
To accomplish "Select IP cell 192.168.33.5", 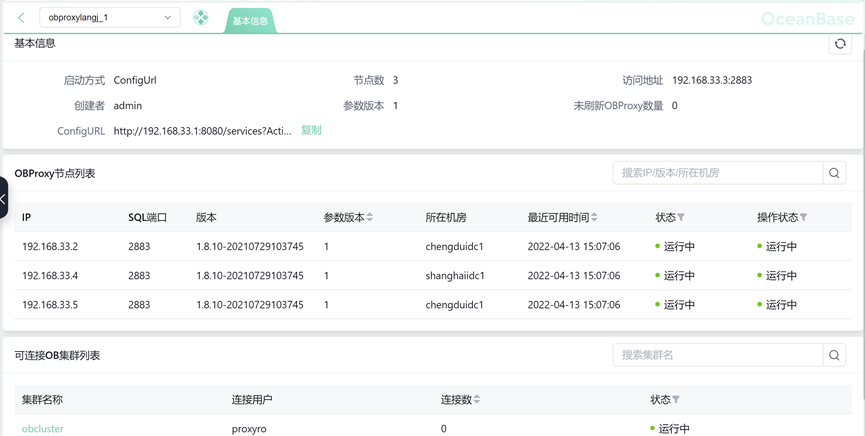I will pos(50,305).
